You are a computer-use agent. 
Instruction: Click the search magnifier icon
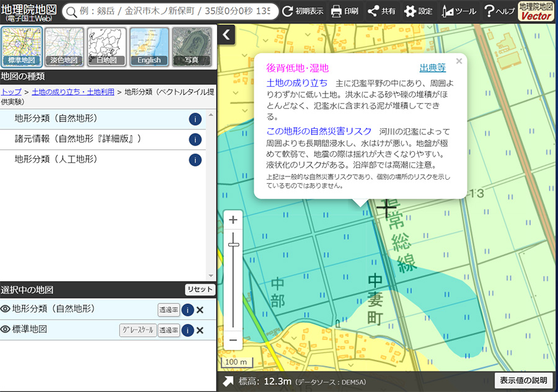[x=71, y=12]
